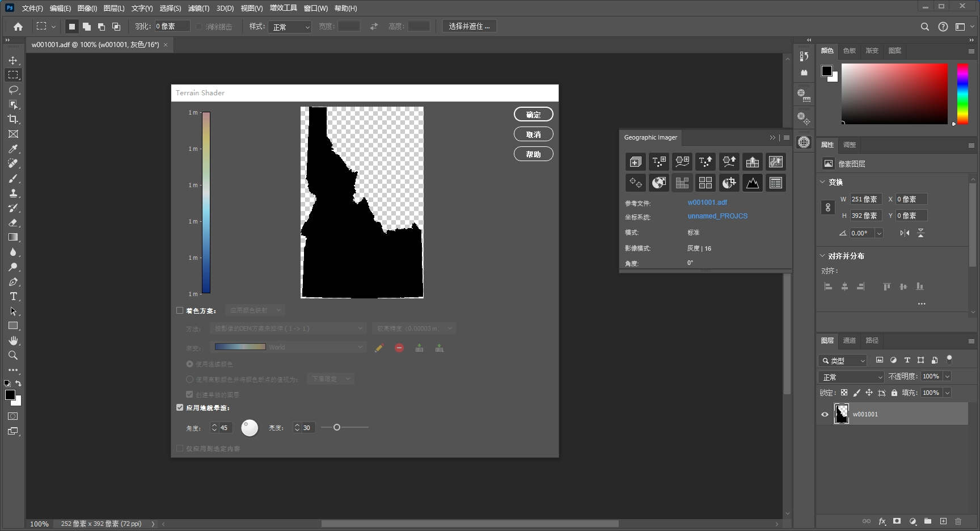Open the 填充 dropdown arrow

[947, 393]
